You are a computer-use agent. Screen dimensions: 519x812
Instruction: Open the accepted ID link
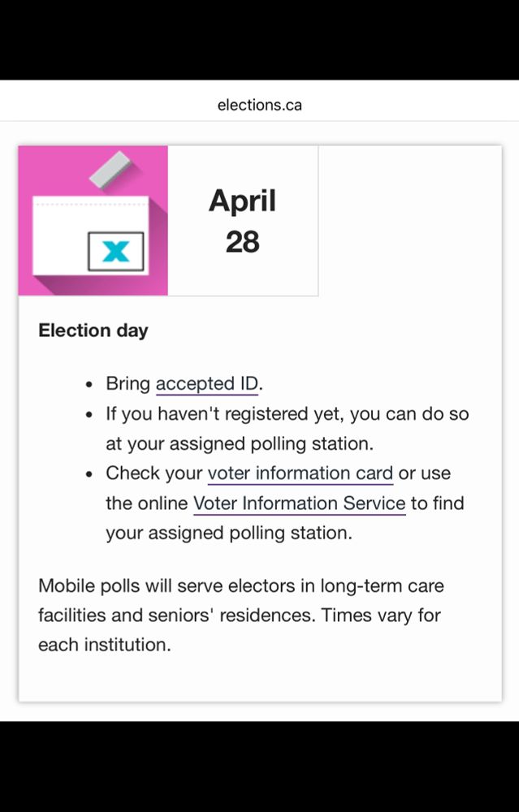pyautogui.click(x=206, y=384)
